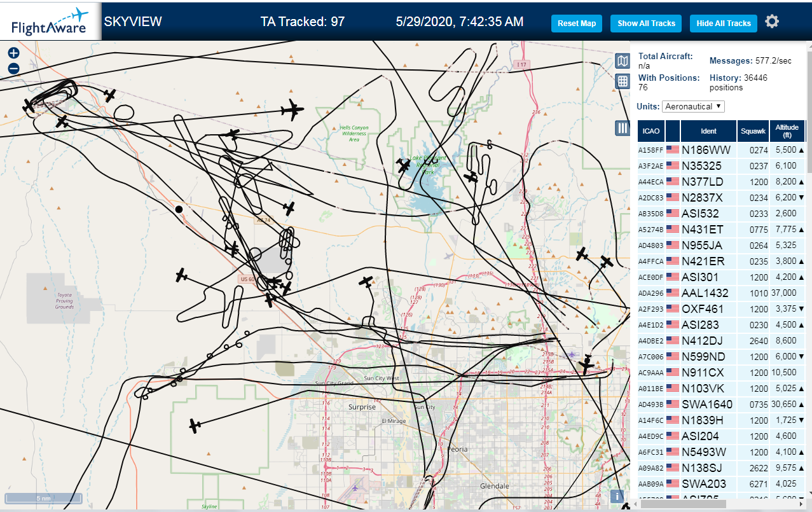Zoom out on the map
Viewport: 812px width, 512px height.
[x=13, y=69]
